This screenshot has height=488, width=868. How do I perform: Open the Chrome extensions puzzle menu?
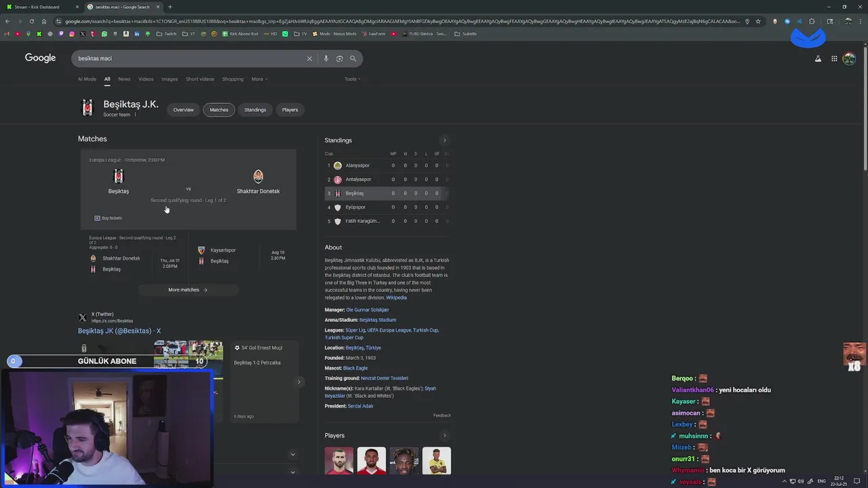pos(812,21)
